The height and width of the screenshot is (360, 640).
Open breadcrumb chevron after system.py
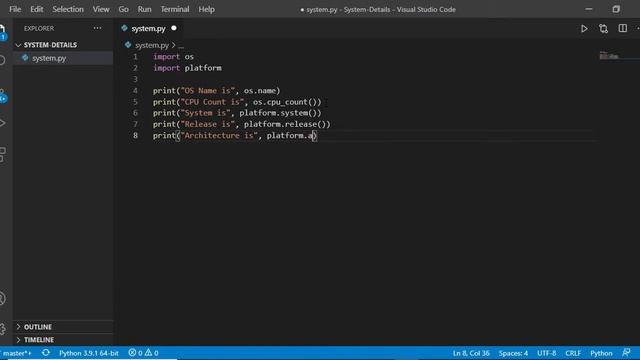[173, 45]
